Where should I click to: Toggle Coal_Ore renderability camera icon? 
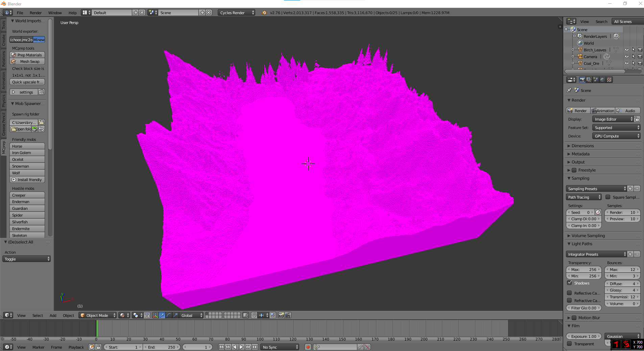point(640,63)
